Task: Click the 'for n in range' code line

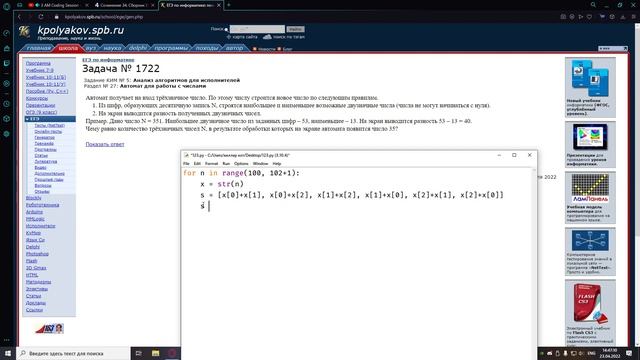Action: tap(241, 173)
